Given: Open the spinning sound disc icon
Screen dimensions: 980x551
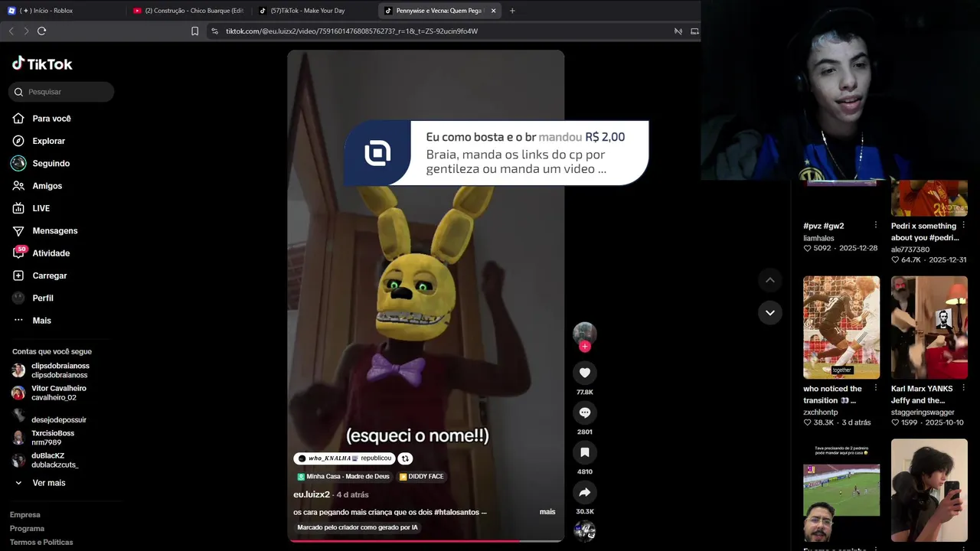Looking at the screenshot, I should click(585, 530).
